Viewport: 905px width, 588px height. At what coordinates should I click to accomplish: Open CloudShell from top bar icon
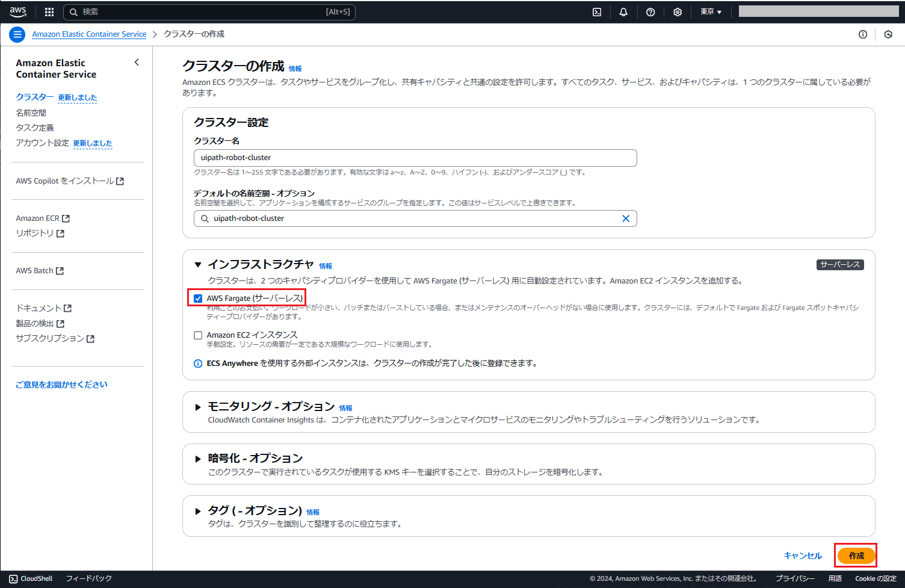pos(597,11)
